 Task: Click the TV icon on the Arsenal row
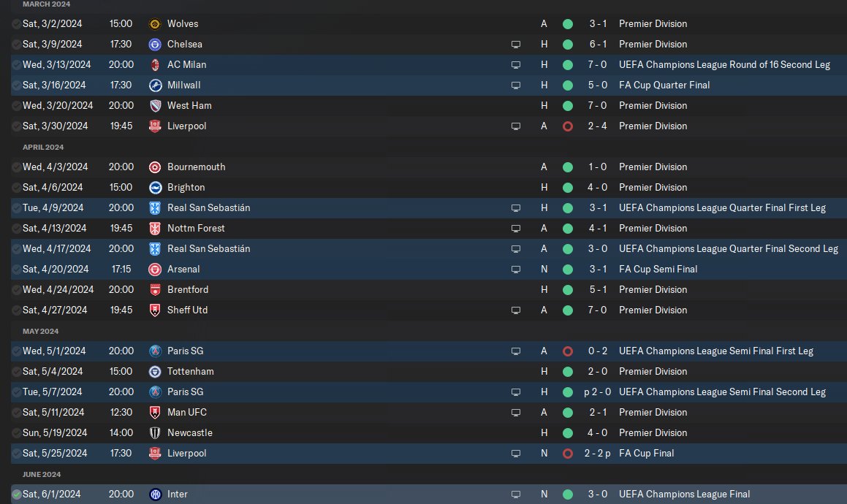pyautogui.click(x=516, y=270)
